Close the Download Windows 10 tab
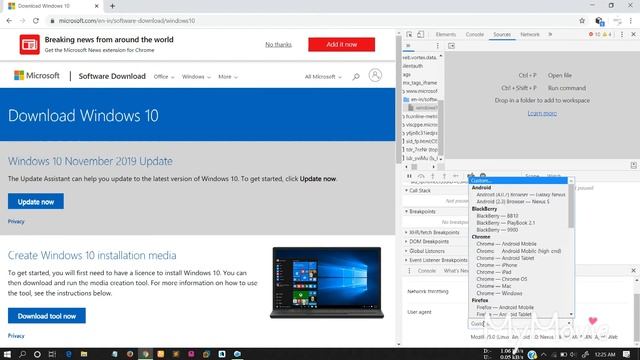 point(97,6)
